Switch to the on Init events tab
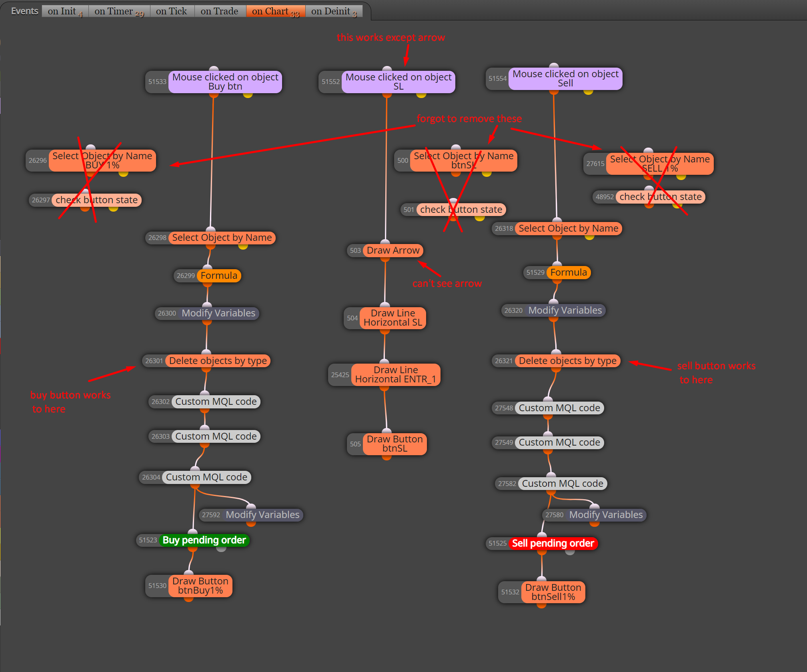Image resolution: width=807 pixels, height=672 pixels. pyautogui.click(x=65, y=11)
